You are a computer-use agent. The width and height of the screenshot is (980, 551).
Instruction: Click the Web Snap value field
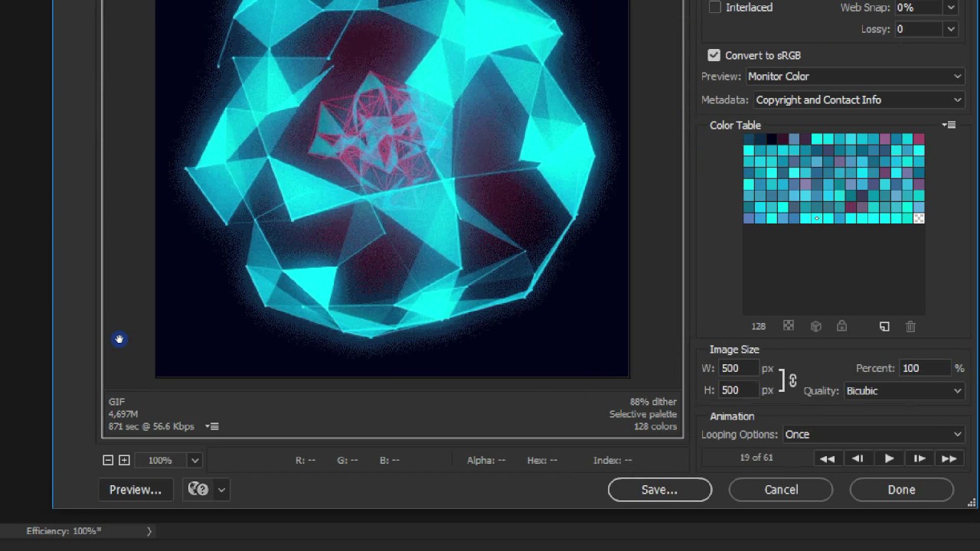pyautogui.click(x=919, y=8)
